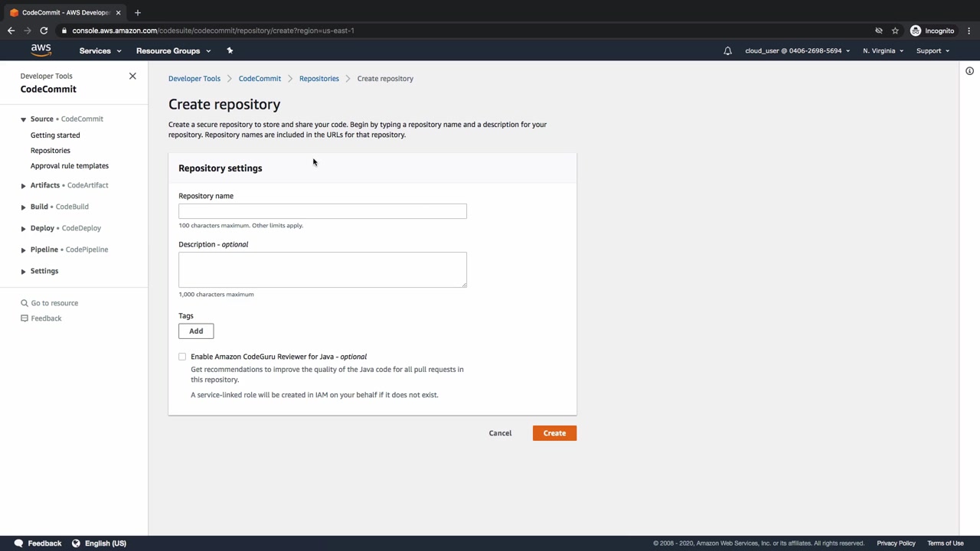Expand the Settings section in sidebar

23,271
